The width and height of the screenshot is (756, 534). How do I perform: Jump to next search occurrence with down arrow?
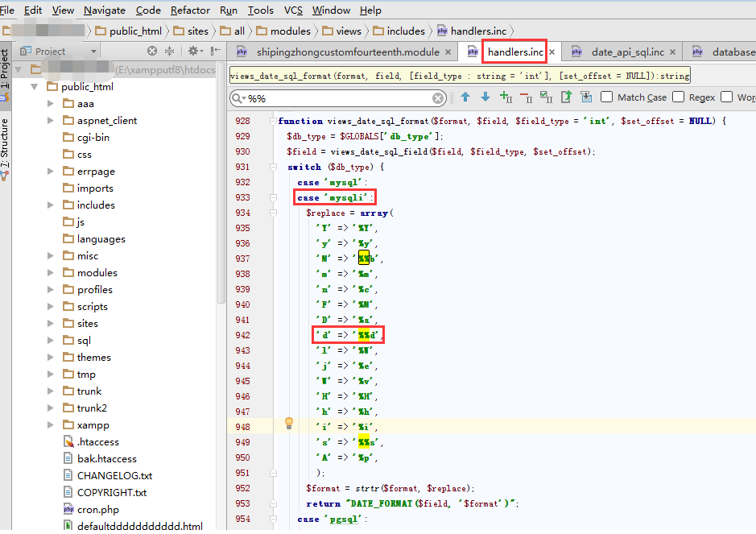pos(485,97)
